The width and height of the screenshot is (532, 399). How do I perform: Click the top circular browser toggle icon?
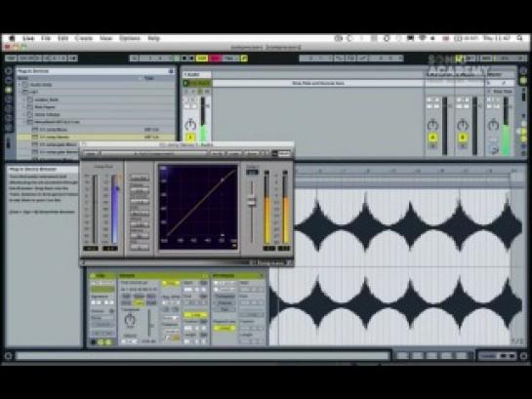point(9,71)
